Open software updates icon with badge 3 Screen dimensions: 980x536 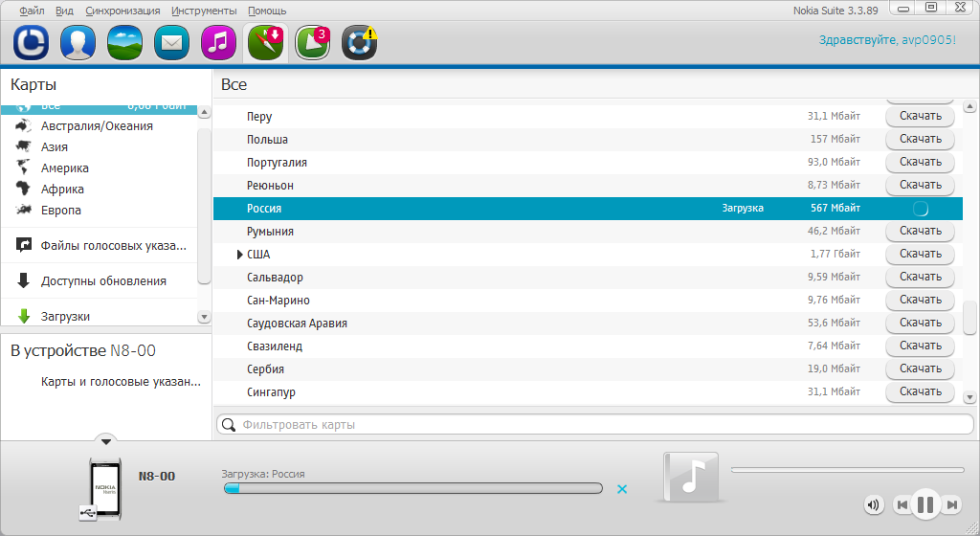click(x=312, y=43)
